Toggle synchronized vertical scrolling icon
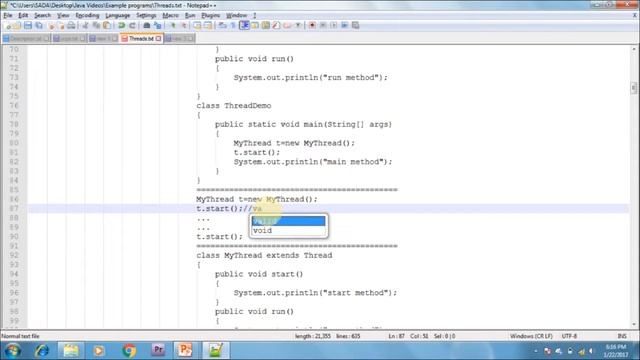Screen dimensions: 640x360 (x=197, y=25)
